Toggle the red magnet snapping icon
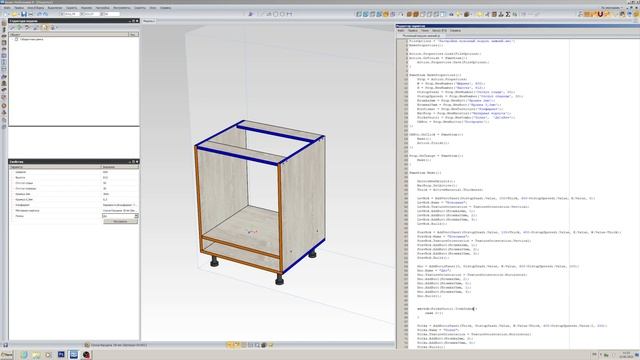This screenshot has height=360, width=640. click(600, 14)
